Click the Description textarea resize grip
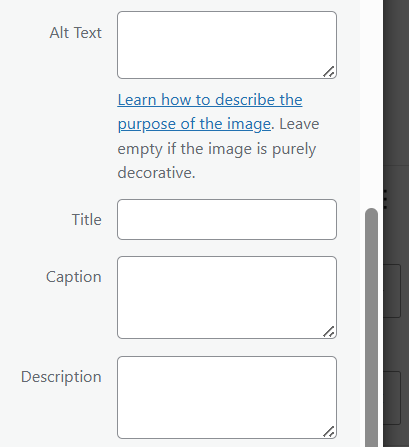Image resolution: width=409 pixels, height=447 pixels. coord(329,432)
